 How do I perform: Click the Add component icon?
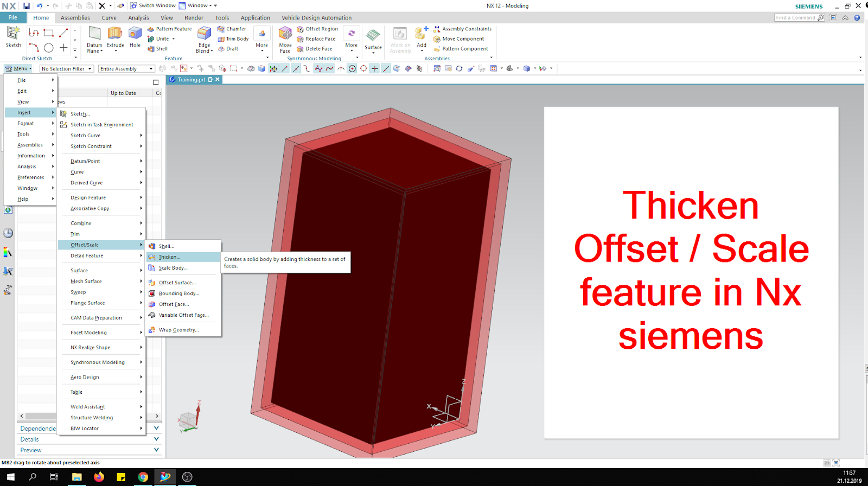(422, 34)
